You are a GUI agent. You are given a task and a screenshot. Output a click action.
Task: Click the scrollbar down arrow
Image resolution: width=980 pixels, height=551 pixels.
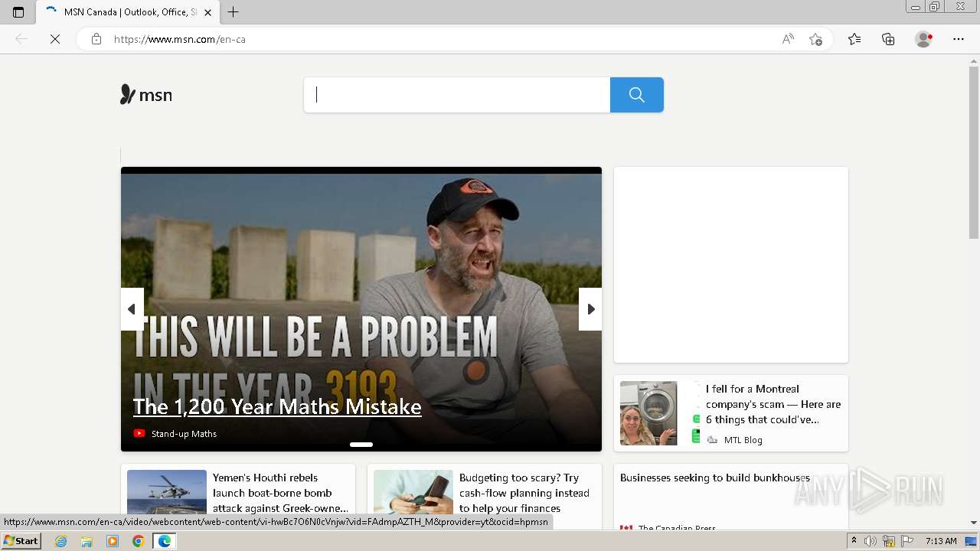(974, 523)
